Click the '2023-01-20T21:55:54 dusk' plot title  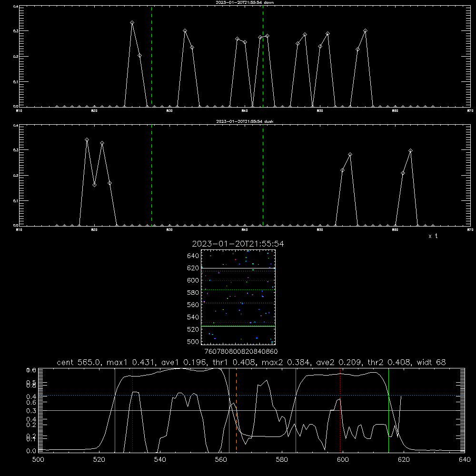click(245, 121)
